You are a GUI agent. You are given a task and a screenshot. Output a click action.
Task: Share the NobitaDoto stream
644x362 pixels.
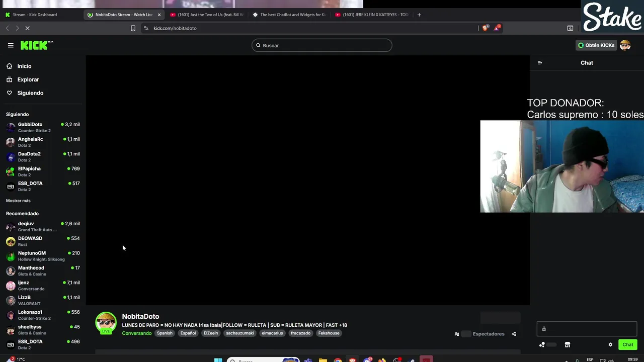(x=514, y=334)
